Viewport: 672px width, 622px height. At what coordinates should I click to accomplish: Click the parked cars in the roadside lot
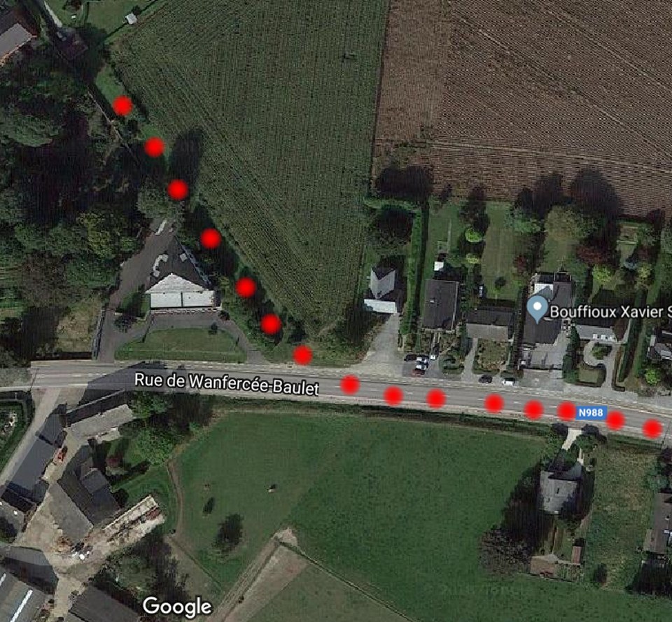[x=421, y=365]
